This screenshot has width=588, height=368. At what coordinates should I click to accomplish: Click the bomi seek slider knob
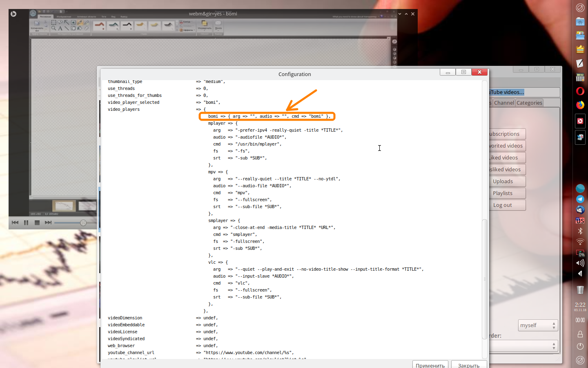tap(83, 223)
